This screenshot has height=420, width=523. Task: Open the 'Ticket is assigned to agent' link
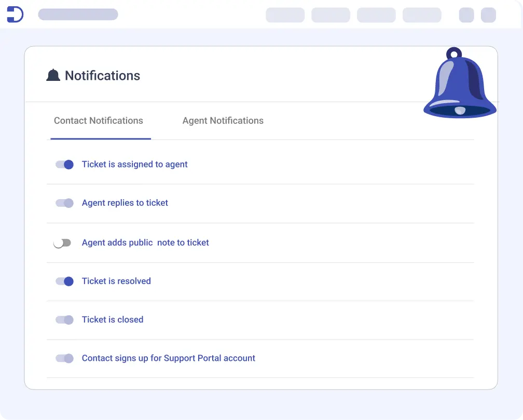tap(135, 164)
